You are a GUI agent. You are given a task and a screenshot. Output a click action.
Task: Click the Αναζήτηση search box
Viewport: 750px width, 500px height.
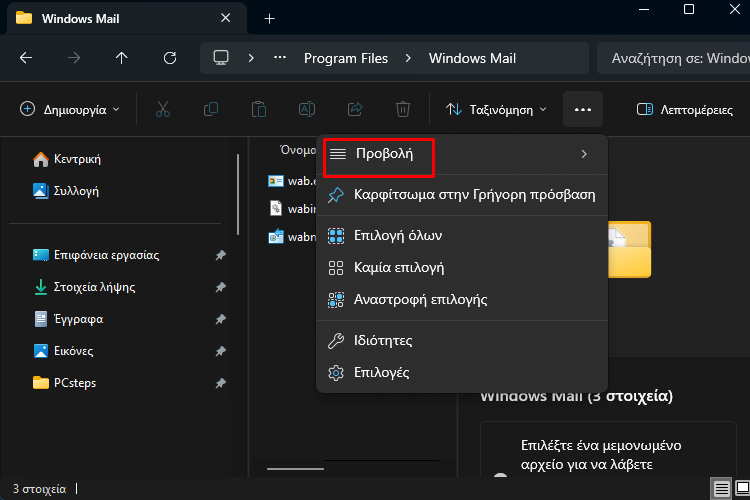click(x=673, y=58)
